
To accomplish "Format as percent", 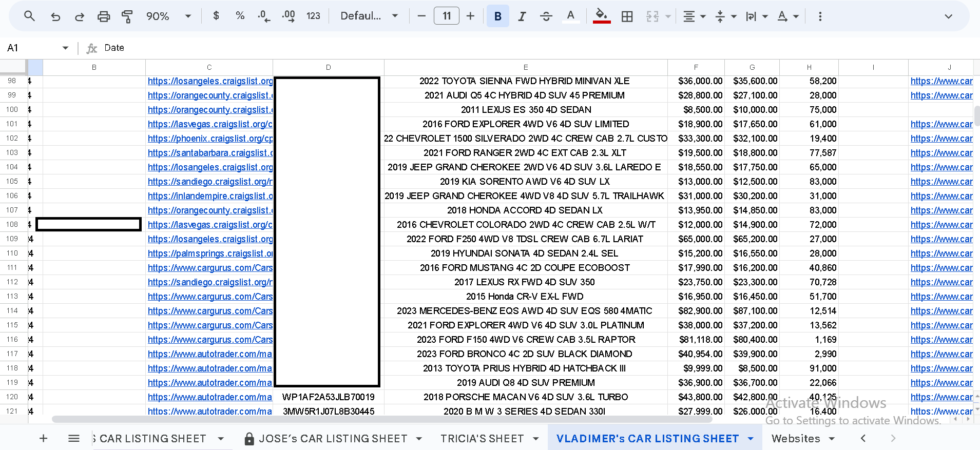I will 240,16.
